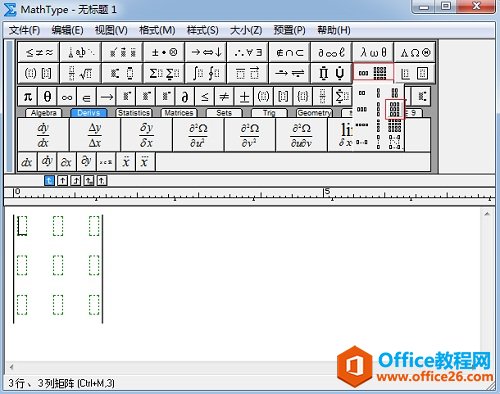Open the matrix templates palette
Image resolution: width=500 pixels, height=394 pixels.
(373, 73)
